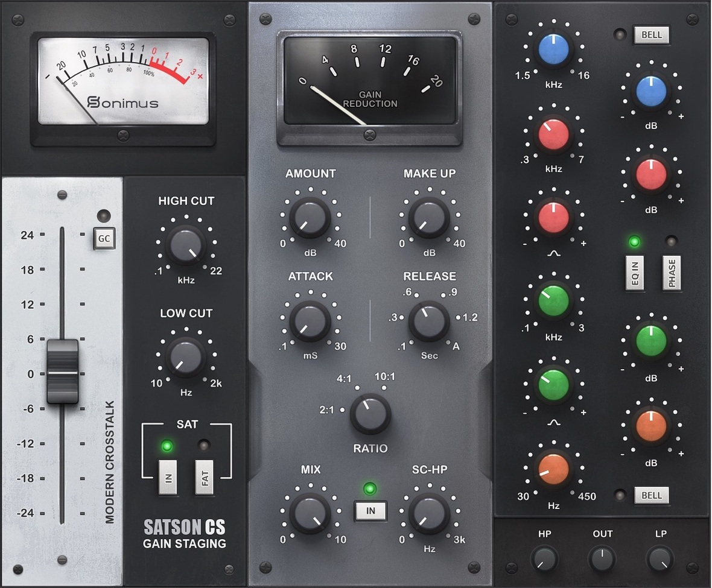Click the 24 mark on the fader scale

(27, 235)
